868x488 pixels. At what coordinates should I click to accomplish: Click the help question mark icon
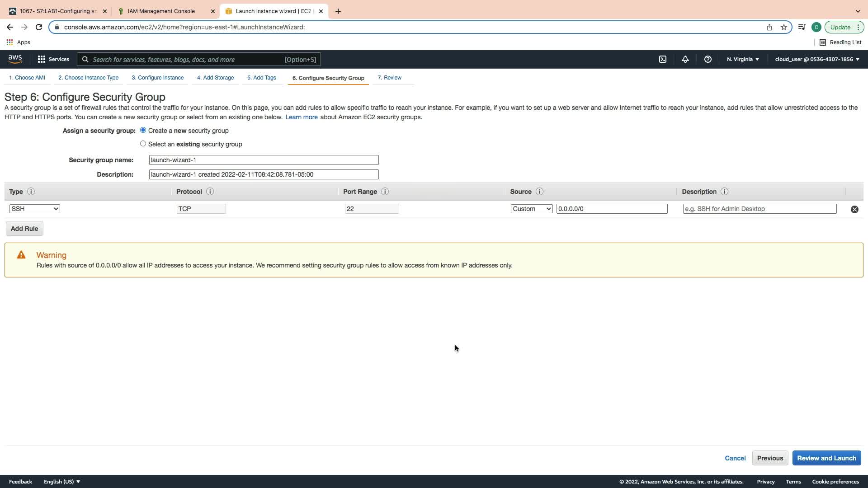coord(708,59)
